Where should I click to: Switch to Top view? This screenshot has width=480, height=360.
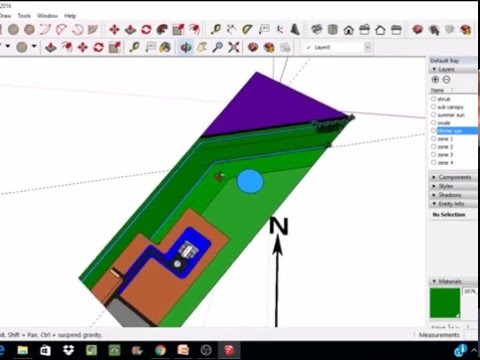(332, 30)
